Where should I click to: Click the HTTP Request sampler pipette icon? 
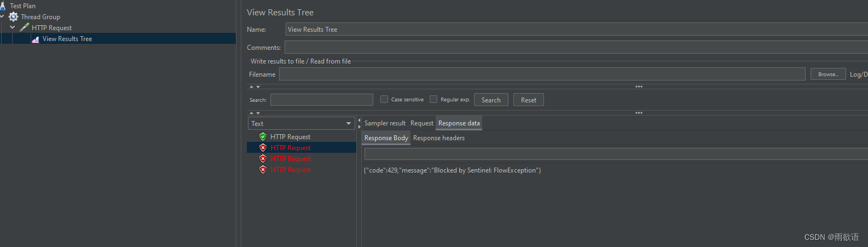click(25, 27)
